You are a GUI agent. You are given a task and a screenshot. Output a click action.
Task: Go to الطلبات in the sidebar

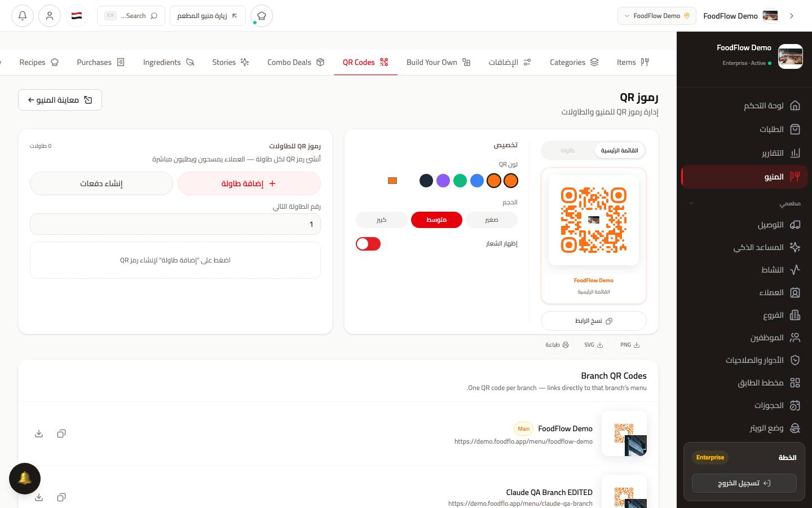pos(744,129)
